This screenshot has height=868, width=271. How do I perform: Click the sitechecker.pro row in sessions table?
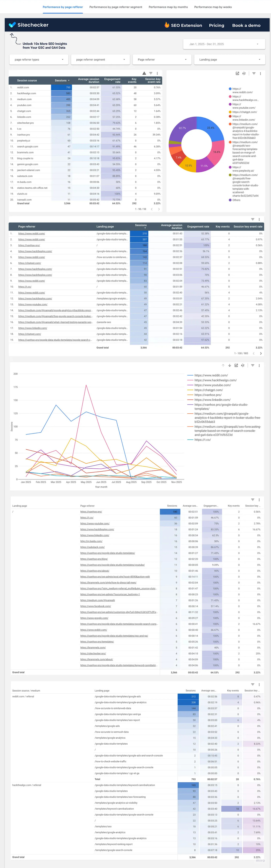(x=85, y=123)
